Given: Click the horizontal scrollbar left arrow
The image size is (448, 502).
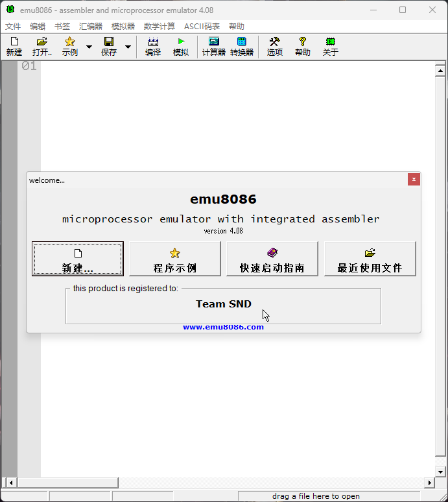Looking at the screenshot, I should (11, 483).
